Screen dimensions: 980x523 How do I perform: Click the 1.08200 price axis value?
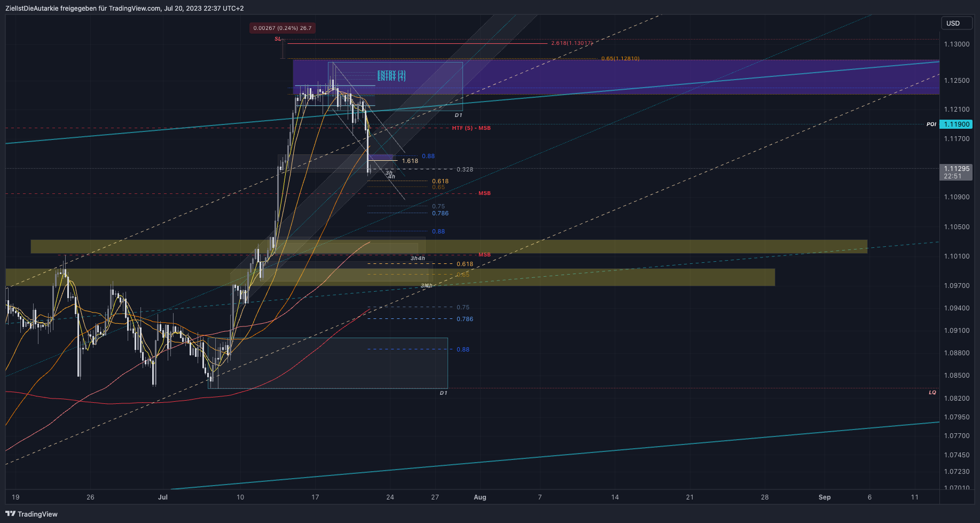(x=957, y=399)
